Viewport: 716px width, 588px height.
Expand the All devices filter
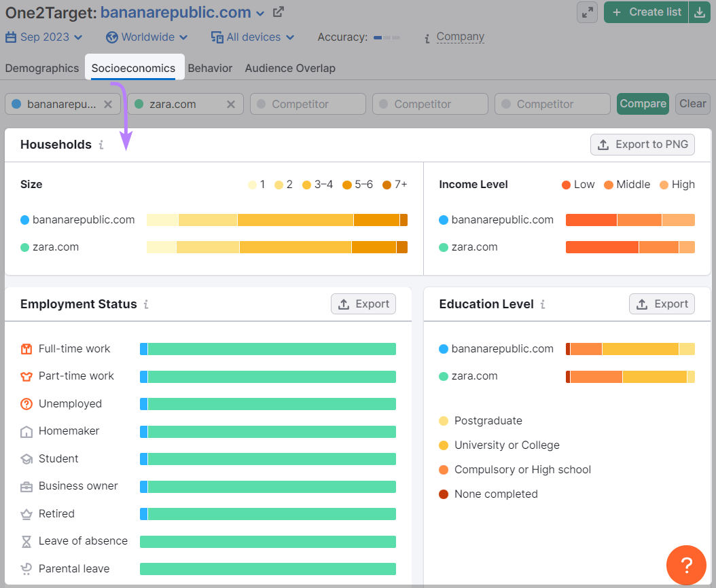pyautogui.click(x=252, y=37)
